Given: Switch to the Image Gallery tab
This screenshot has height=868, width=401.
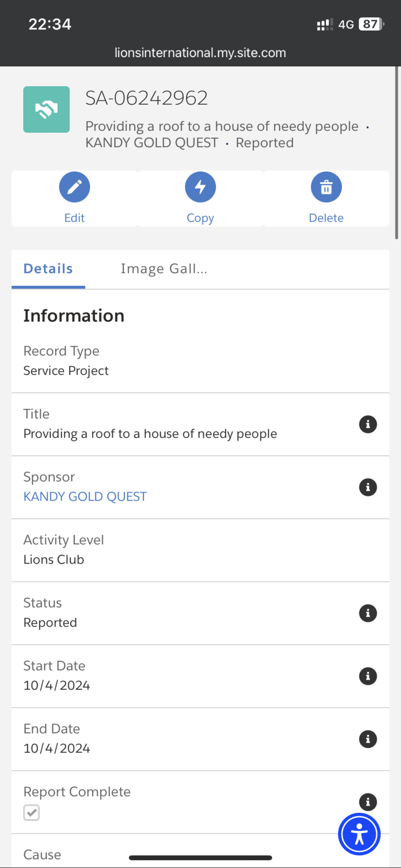Looking at the screenshot, I should (164, 269).
